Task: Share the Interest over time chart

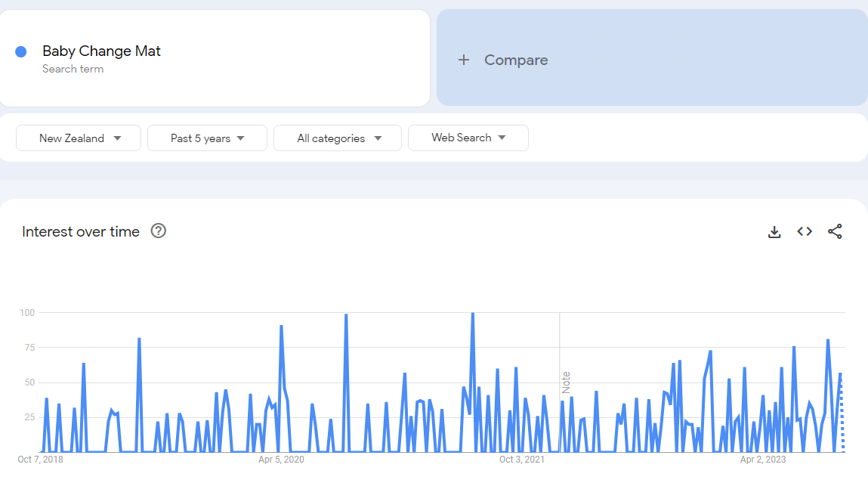Action: tap(835, 231)
